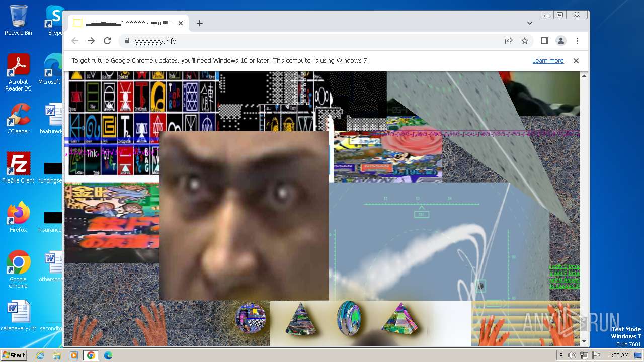Open File Explorer from the taskbar

tap(57, 355)
